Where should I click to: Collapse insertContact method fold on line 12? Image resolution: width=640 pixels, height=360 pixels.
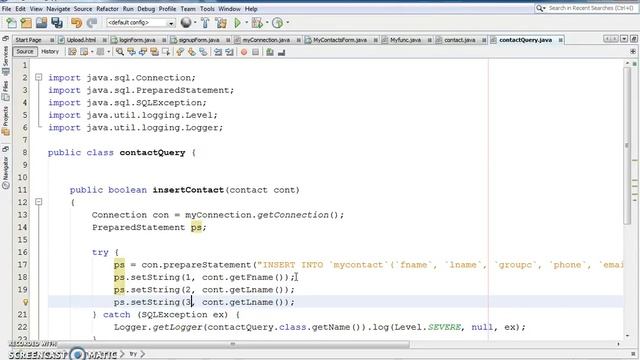pyautogui.click(x=38, y=202)
